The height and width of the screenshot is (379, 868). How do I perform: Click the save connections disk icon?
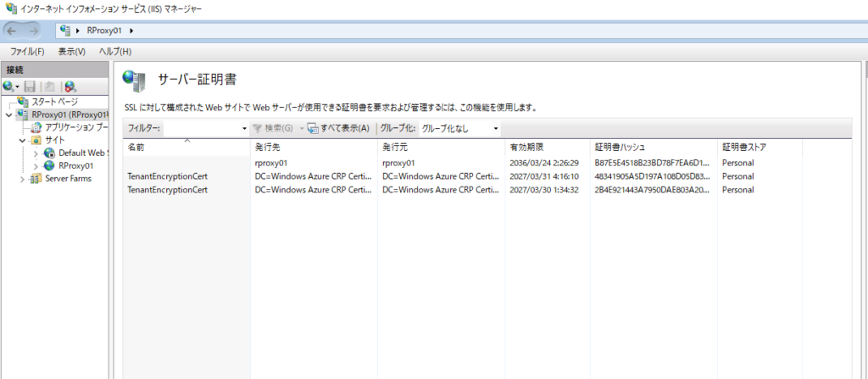(x=30, y=86)
